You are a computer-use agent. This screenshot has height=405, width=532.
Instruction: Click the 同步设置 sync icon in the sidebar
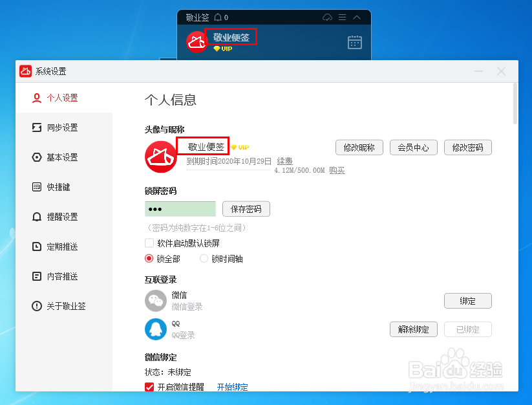click(x=37, y=127)
